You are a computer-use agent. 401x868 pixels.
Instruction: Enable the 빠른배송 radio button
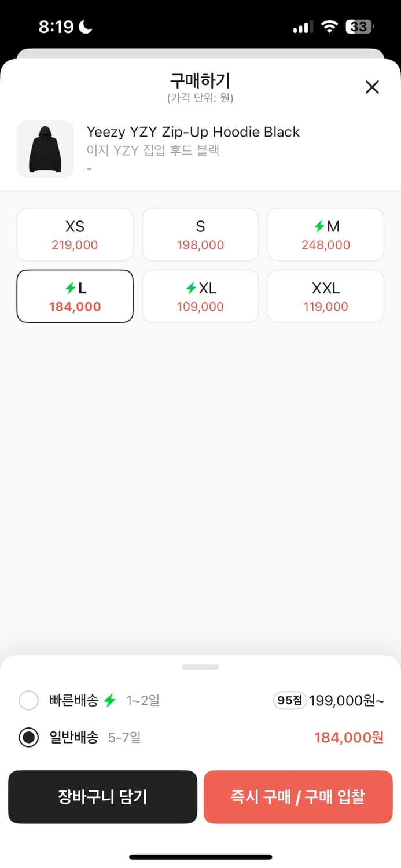pyautogui.click(x=29, y=701)
